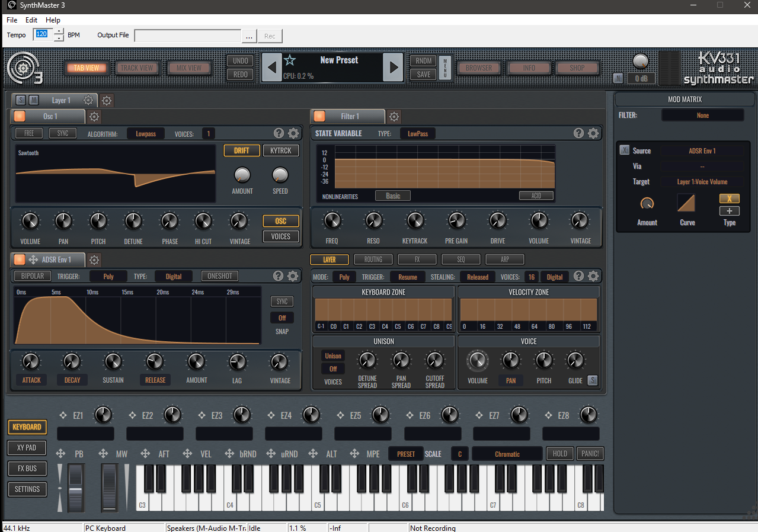Image resolution: width=758 pixels, height=532 pixels.
Task: Click the RNDM button to randomize preset
Action: coord(423,60)
